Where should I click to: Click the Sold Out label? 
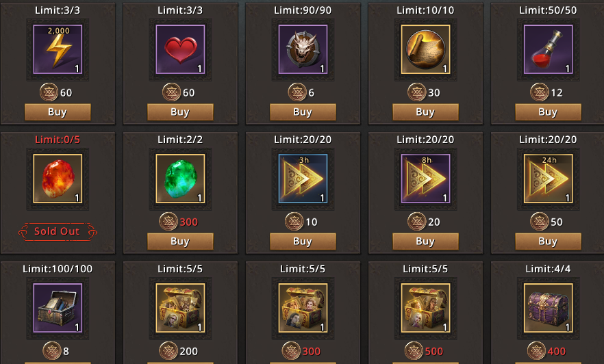(58, 231)
